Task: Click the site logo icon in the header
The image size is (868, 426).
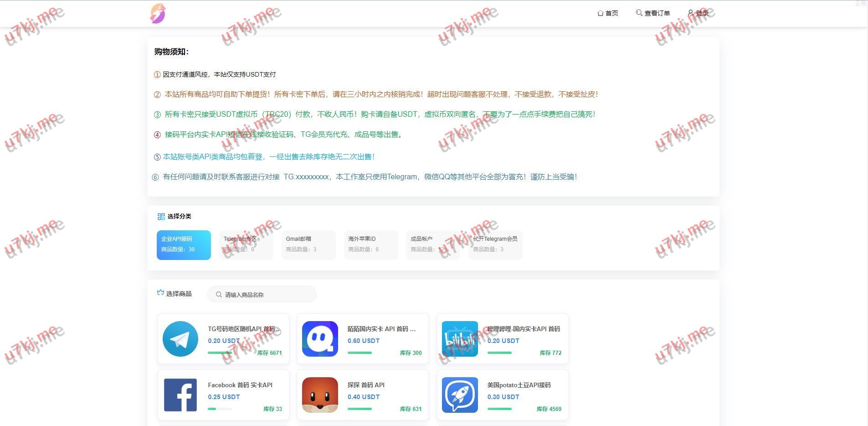Action: point(157,13)
